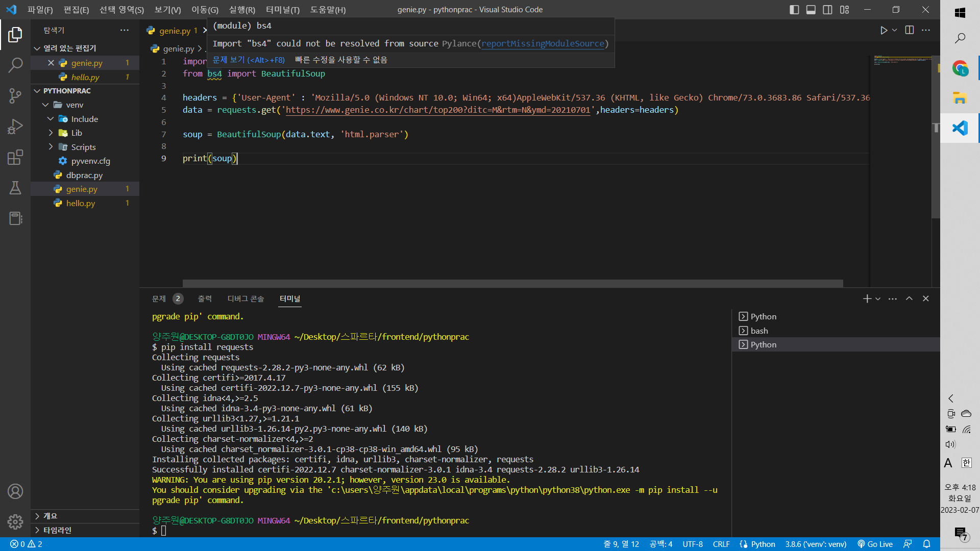
Task: Click 문제 보기 in the hover popup
Action: 249,60
